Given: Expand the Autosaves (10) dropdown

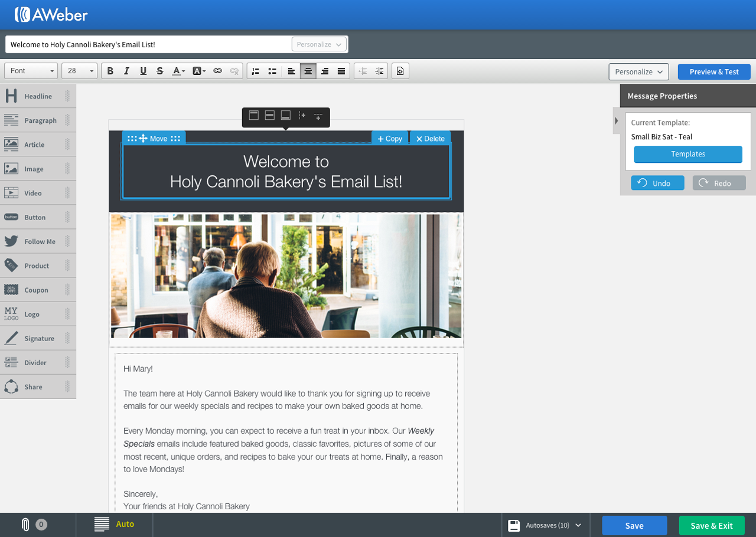Looking at the screenshot, I should click(x=545, y=525).
